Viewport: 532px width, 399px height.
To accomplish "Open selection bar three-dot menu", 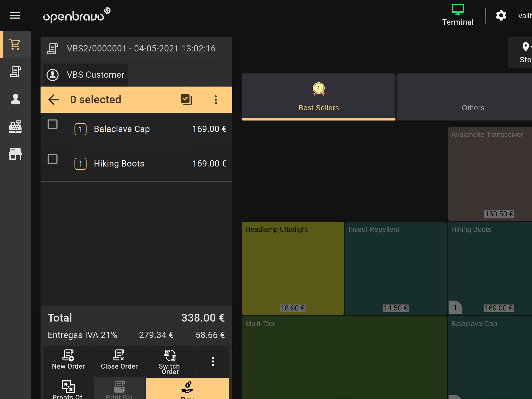I will 216,100.
